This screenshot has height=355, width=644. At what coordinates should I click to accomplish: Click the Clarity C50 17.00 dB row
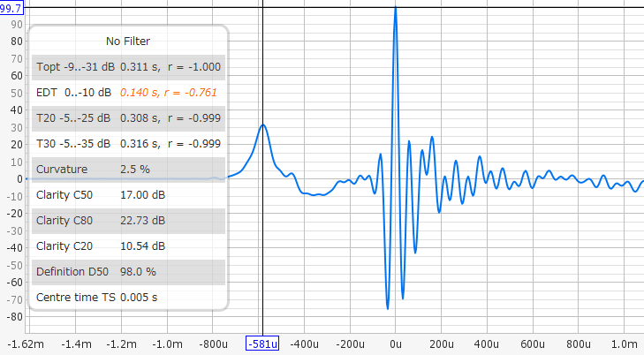click(128, 194)
